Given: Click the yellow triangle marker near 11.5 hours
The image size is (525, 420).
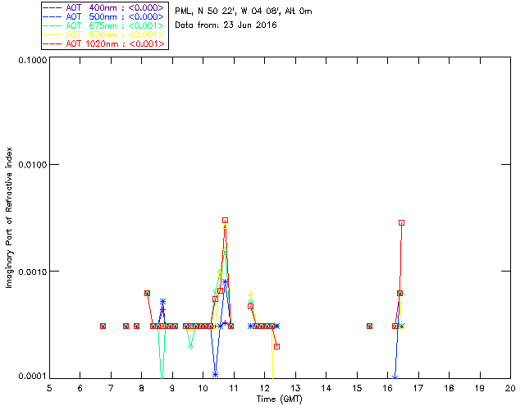Looking at the screenshot, I should 250,294.
